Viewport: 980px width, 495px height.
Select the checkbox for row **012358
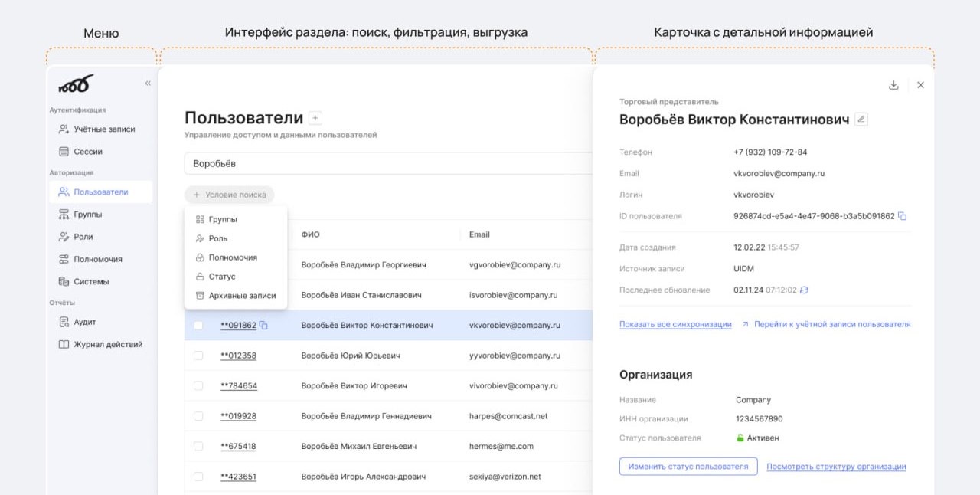tap(198, 356)
